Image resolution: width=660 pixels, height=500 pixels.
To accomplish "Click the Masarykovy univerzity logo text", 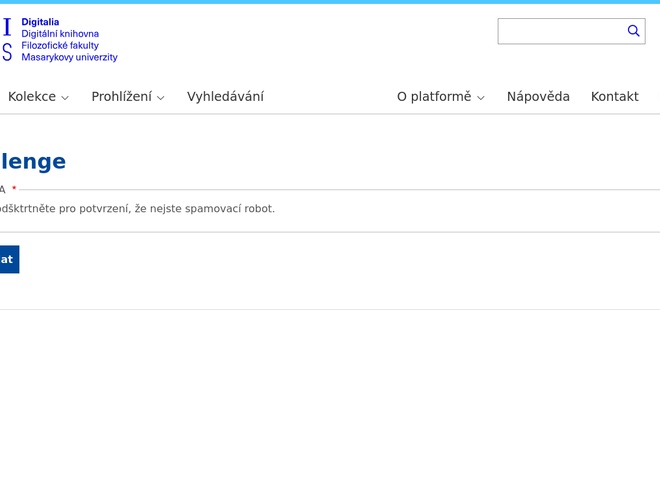I will pyautogui.click(x=69, y=58).
